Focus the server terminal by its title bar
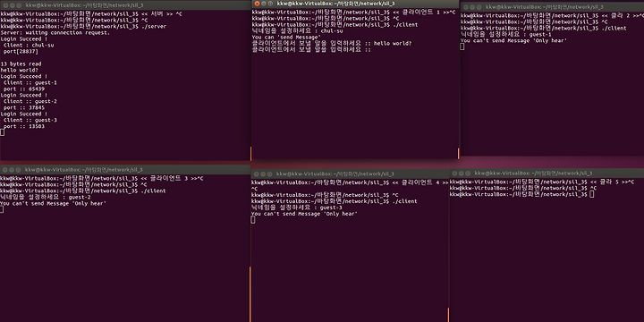Screen dimensions: 644x322 [x=125, y=5]
